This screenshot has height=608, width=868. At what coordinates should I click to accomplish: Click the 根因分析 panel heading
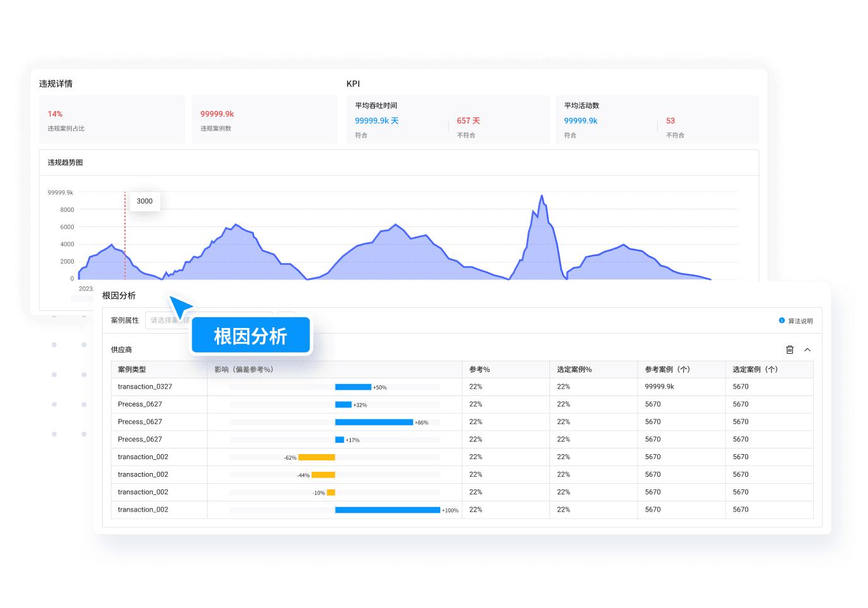click(x=119, y=295)
